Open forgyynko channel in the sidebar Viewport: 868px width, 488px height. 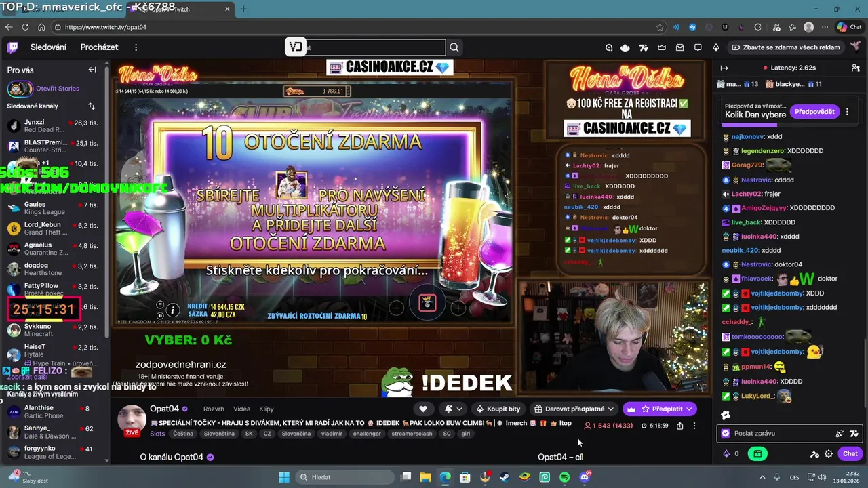54,452
